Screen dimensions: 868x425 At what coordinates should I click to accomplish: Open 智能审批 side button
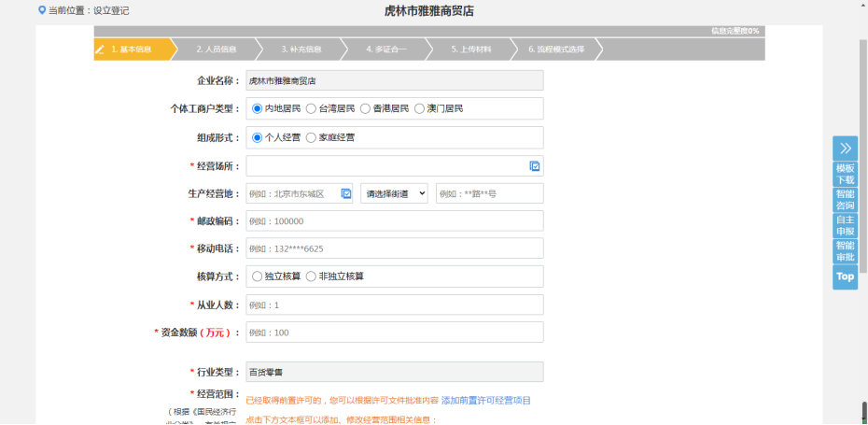(x=846, y=251)
